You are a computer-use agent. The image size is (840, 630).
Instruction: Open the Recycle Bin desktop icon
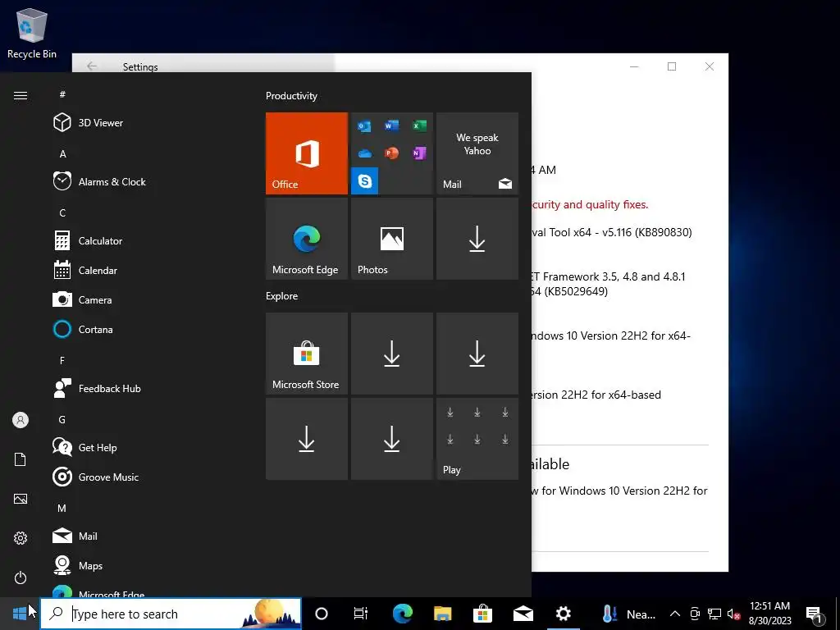point(32,33)
